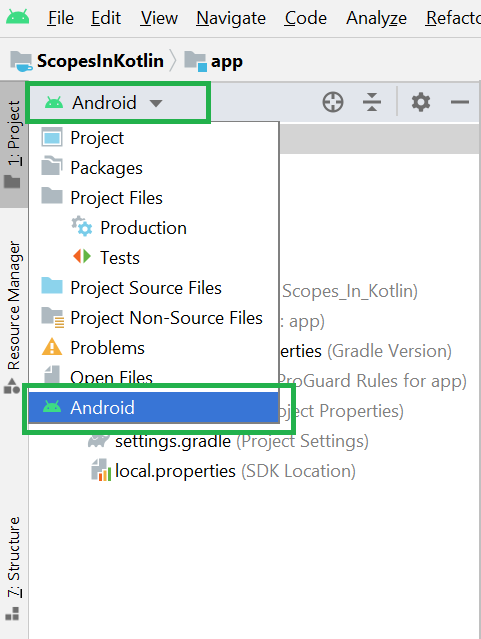Click the Resource Manager sidebar icon
The width and height of the screenshot is (481, 639).
[x=12, y=385]
